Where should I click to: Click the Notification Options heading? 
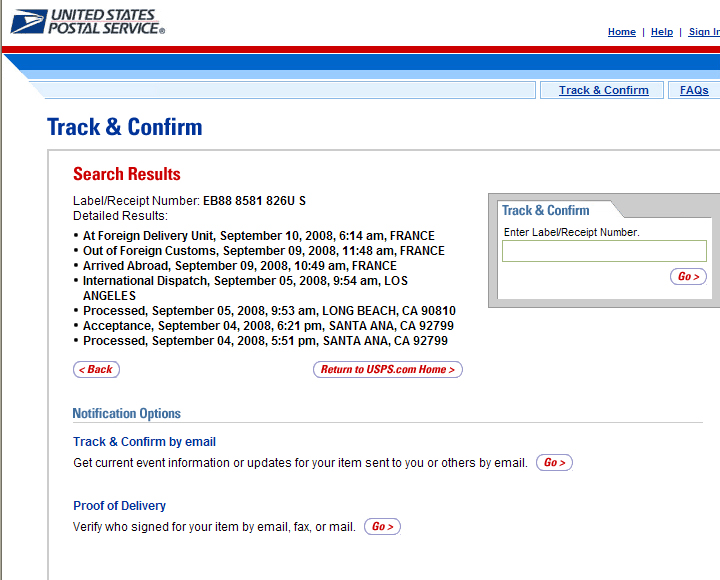(127, 413)
